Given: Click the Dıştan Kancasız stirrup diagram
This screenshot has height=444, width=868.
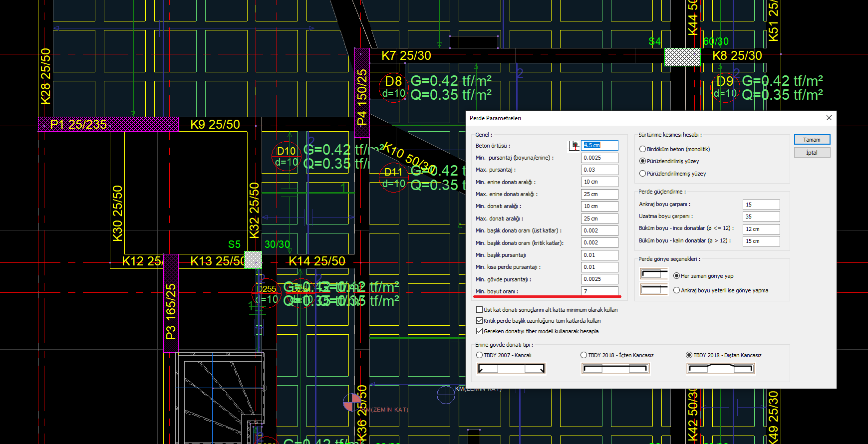Looking at the screenshot, I should pos(721,369).
